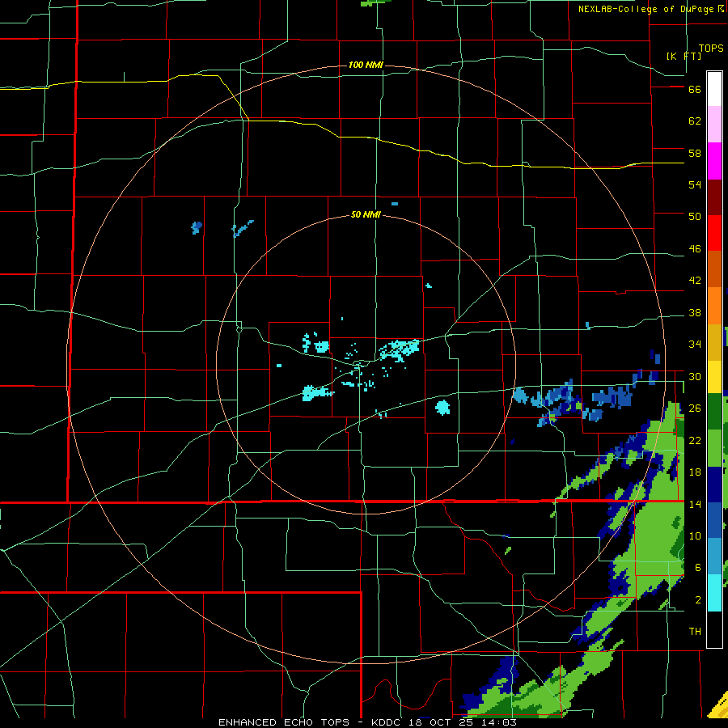
Task: Click the cyan legend swatch
Action: click(x=714, y=593)
